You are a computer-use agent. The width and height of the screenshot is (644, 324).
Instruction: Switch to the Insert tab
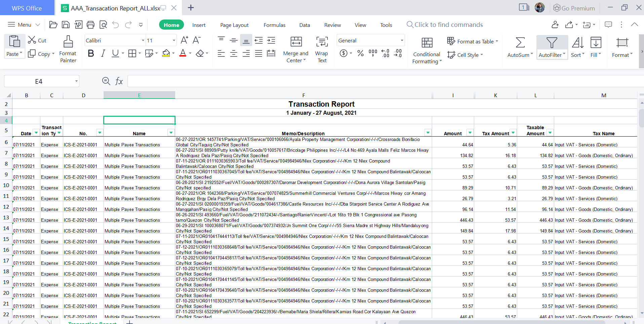click(199, 25)
